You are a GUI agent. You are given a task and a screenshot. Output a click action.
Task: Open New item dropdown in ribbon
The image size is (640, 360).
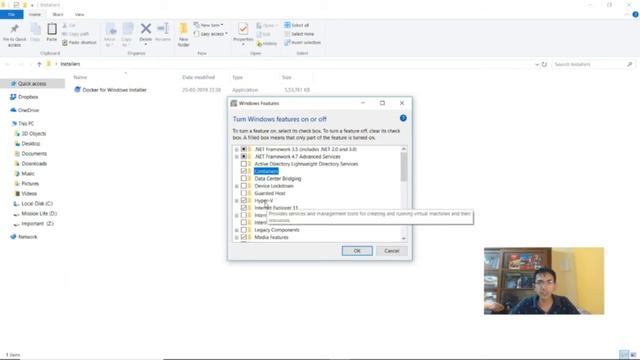click(x=209, y=25)
